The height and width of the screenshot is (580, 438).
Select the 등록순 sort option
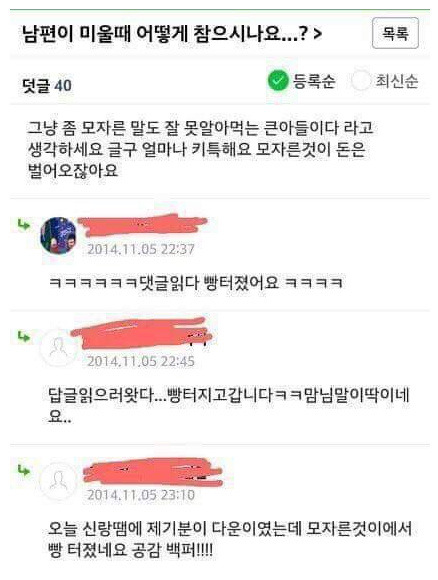pos(314,81)
